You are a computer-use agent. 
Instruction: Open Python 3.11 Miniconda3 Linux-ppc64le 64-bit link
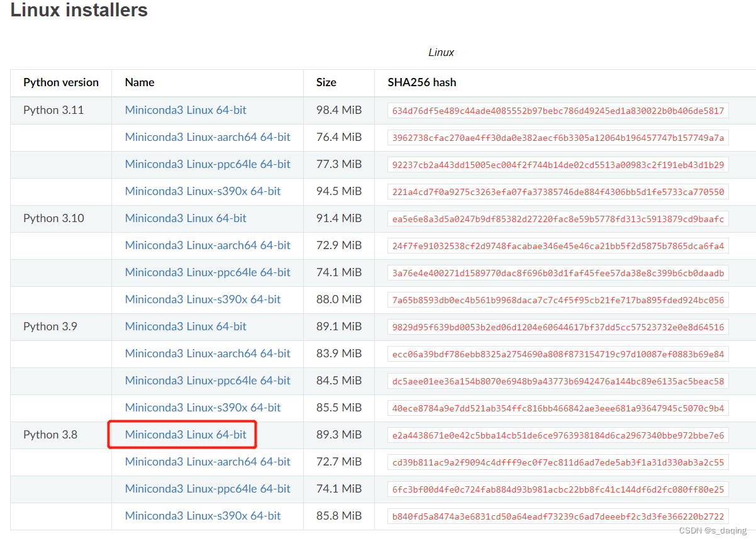tap(208, 164)
